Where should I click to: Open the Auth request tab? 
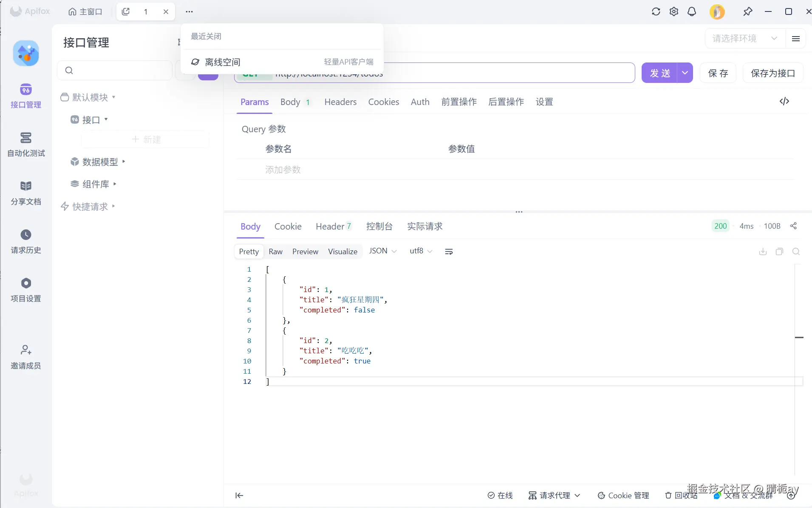[x=420, y=102]
